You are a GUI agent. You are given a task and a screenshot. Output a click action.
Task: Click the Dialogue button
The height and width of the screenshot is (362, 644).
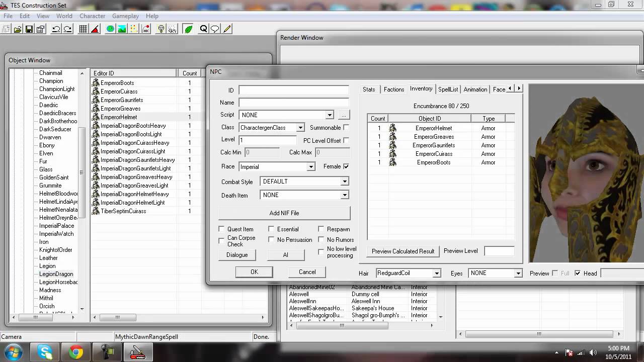tap(237, 255)
